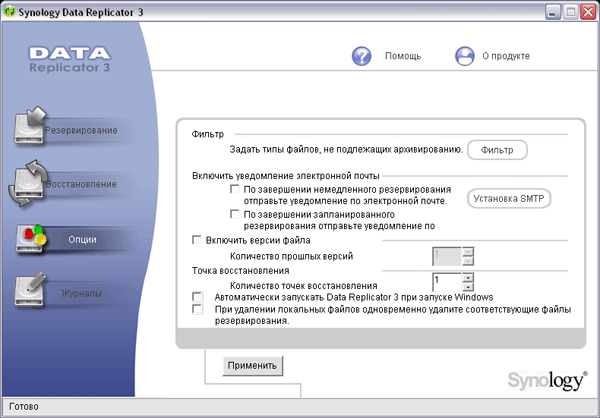Image resolution: width=600 pixels, height=418 pixels.
Task: Click the Резервирование backup drive icon
Action: click(30, 126)
